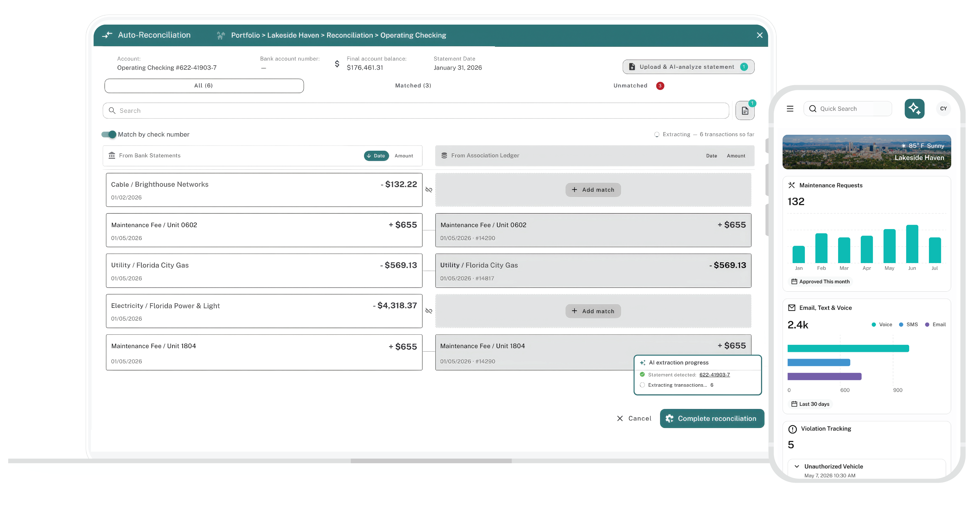Click the search magnifier icon in transactions

(x=112, y=110)
